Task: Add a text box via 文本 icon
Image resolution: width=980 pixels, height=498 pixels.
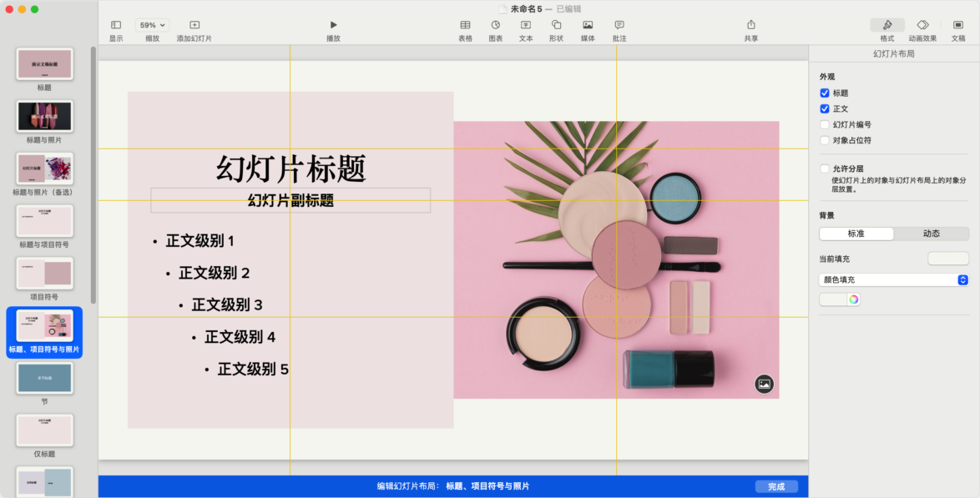Action: point(526,25)
